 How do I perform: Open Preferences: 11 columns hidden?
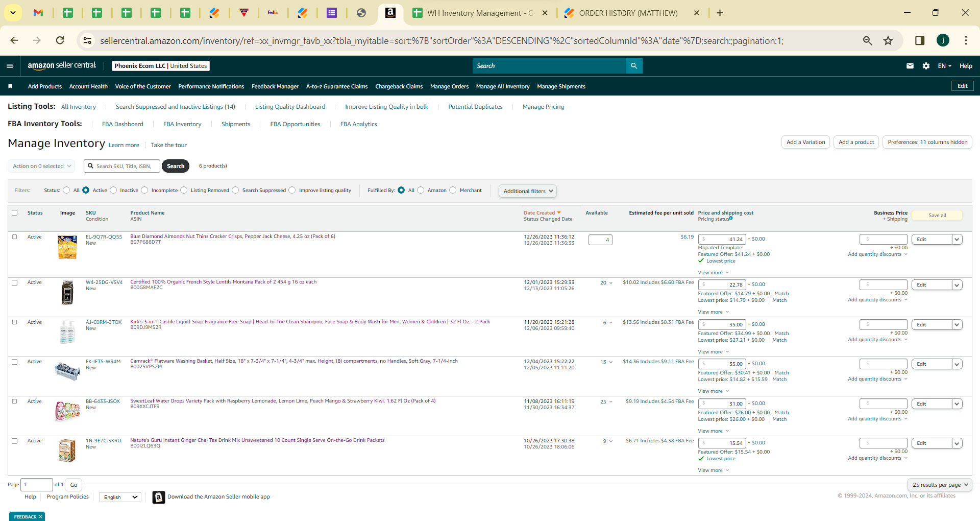click(x=927, y=142)
